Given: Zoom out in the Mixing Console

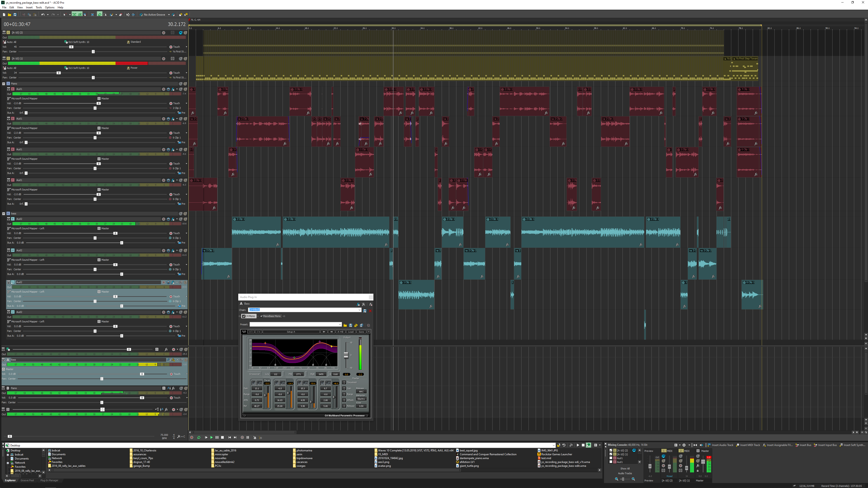Looking at the screenshot, I should [617, 479].
